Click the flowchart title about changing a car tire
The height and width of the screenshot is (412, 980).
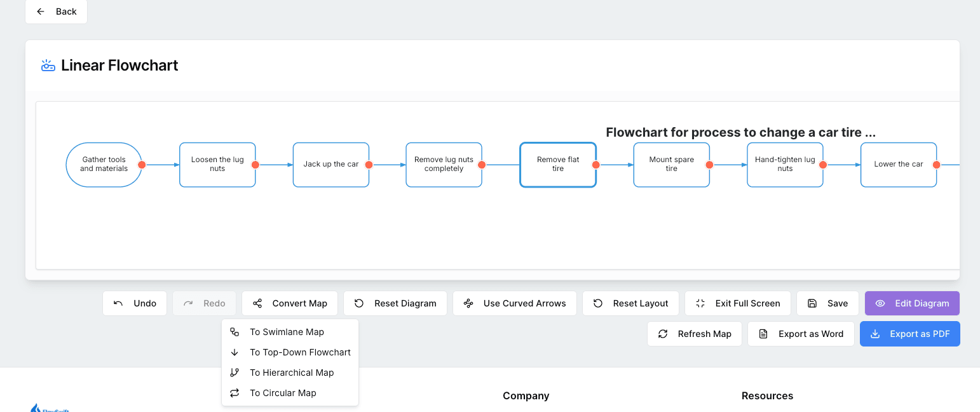[741, 132]
